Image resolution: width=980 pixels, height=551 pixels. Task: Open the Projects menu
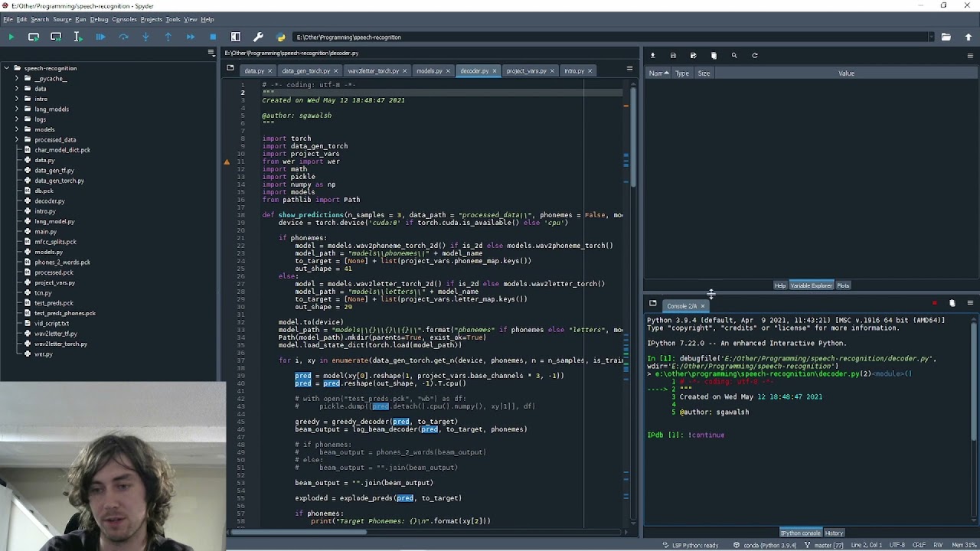coord(151,19)
